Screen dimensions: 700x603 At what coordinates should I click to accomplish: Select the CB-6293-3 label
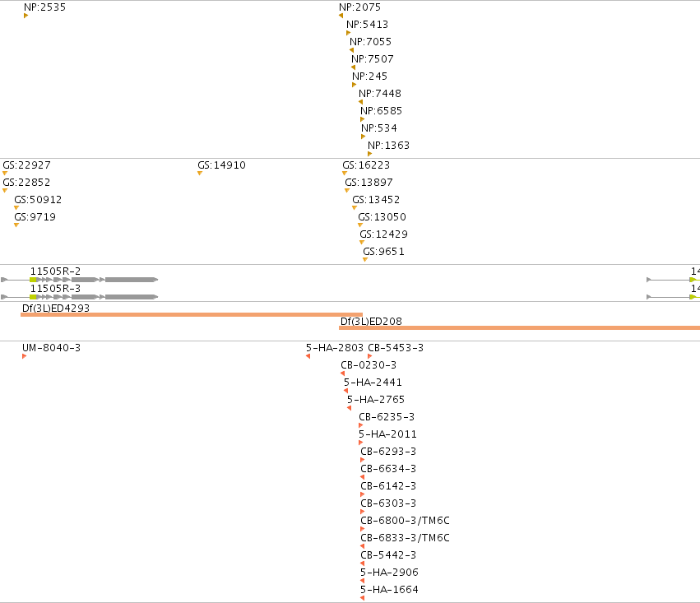pos(388,452)
